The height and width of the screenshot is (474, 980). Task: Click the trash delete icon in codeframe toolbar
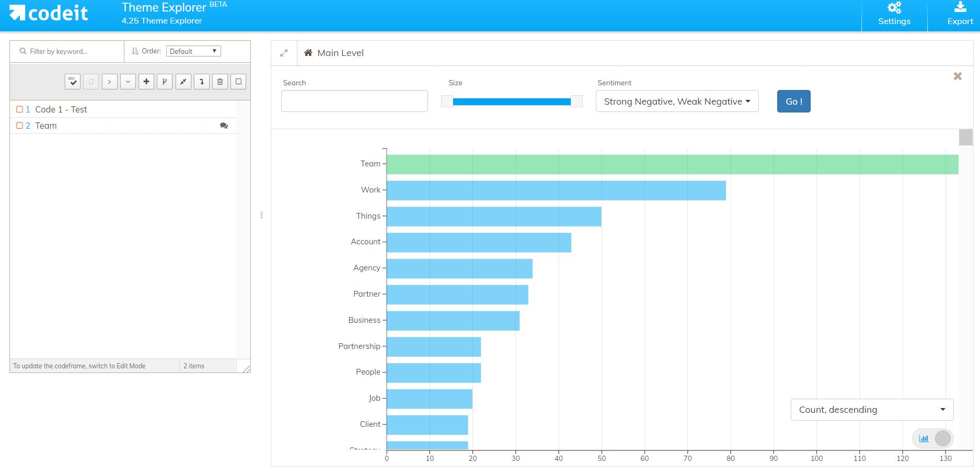click(x=220, y=82)
